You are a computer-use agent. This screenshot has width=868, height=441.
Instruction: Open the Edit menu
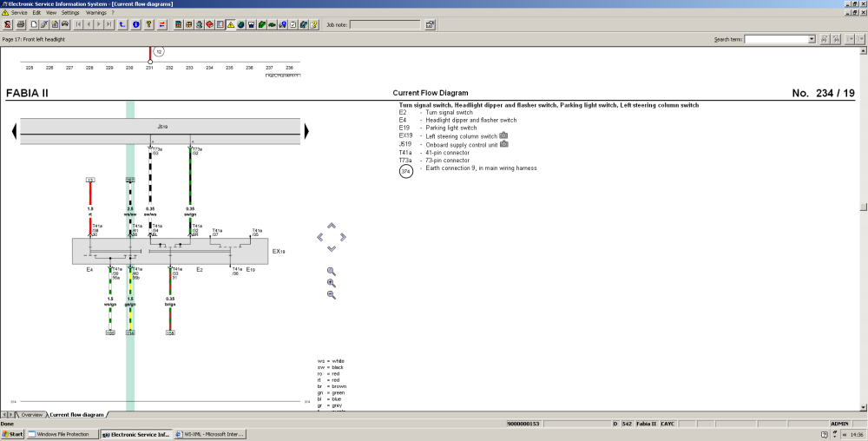click(x=36, y=12)
